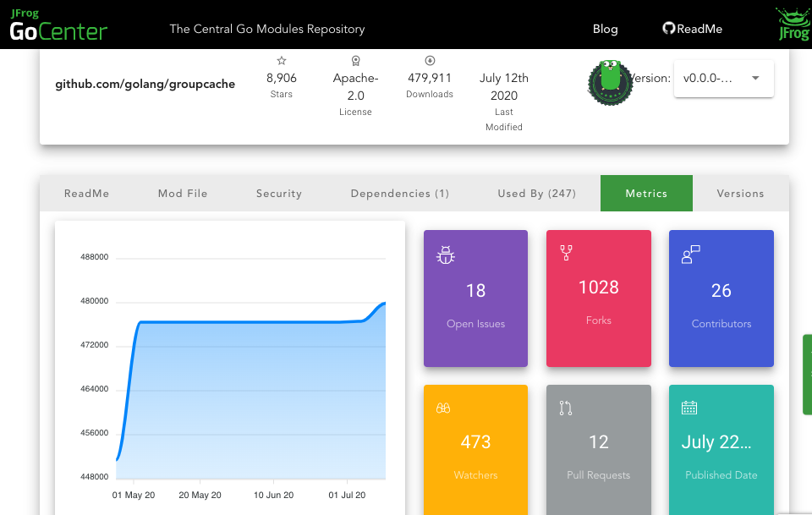Click the star icon above Stars

(281, 61)
